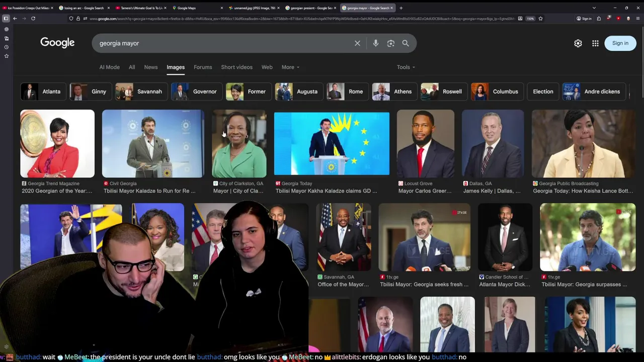Click the 150% zoom level indicator
This screenshot has width=644, height=362.
[x=530, y=19]
